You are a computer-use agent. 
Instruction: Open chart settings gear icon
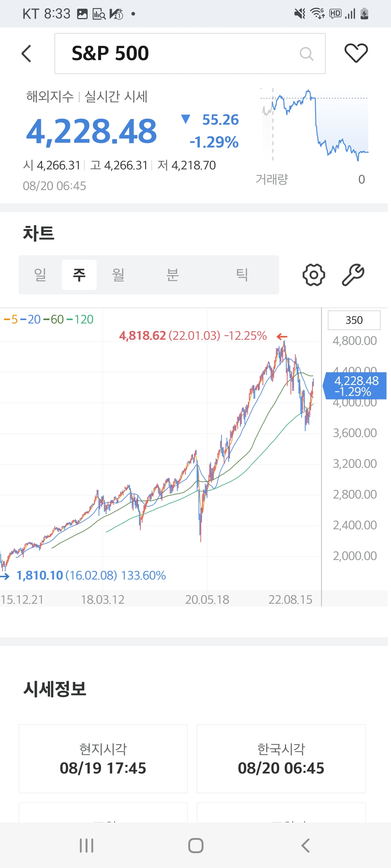[x=314, y=275]
